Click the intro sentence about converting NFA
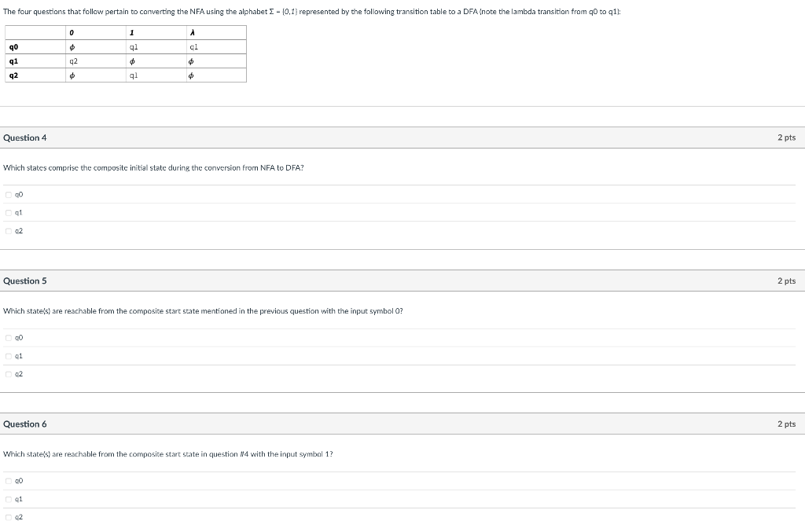This screenshot has width=805, height=532. point(311,11)
